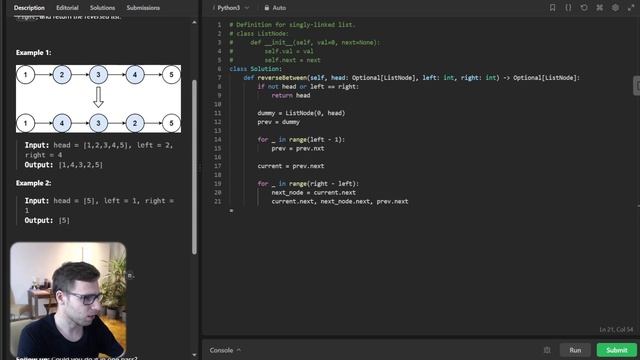Click the scroll-up arrow of description panel
Image resolution: width=640 pixels, height=360 pixels.
tap(194, 22)
